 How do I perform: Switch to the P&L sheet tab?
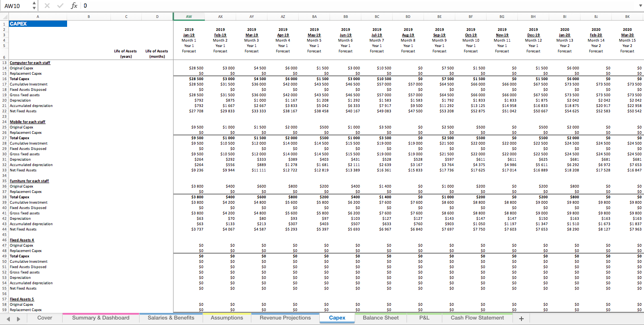pyautogui.click(x=424, y=318)
